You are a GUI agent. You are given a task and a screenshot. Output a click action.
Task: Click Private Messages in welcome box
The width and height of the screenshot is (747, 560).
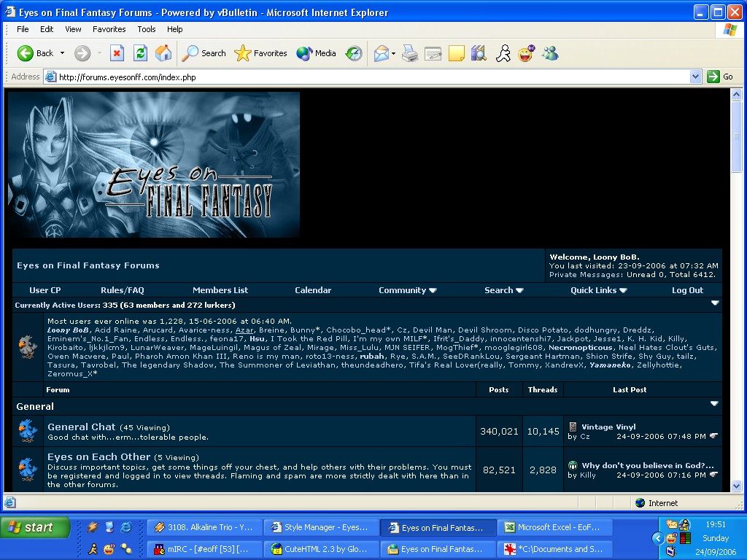[x=586, y=274]
